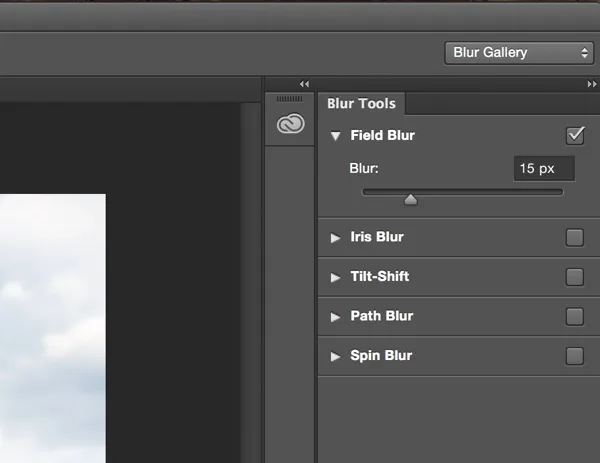
Task: Enable the Tilt-Shift checkbox
Action: point(574,277)
